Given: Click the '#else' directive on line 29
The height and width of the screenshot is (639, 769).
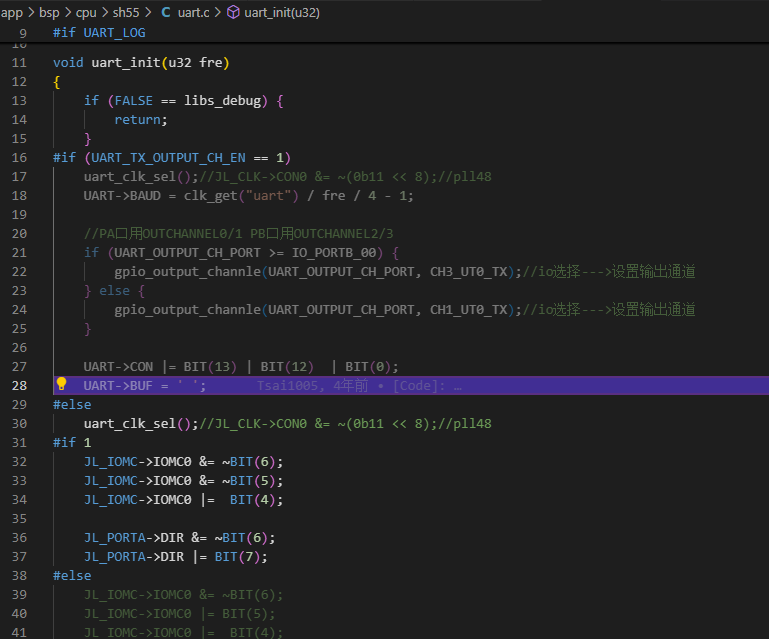Looking at the screenshot, I should (x=72, y=405).
